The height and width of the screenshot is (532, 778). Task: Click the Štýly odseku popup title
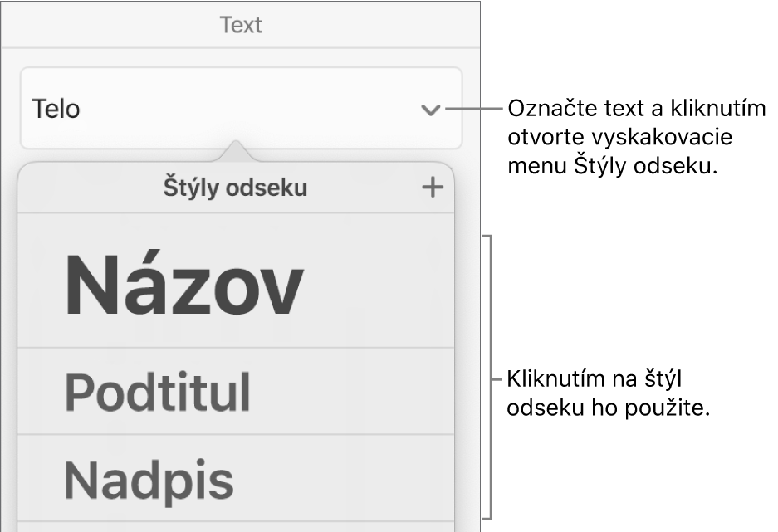[x=235, y=188]
